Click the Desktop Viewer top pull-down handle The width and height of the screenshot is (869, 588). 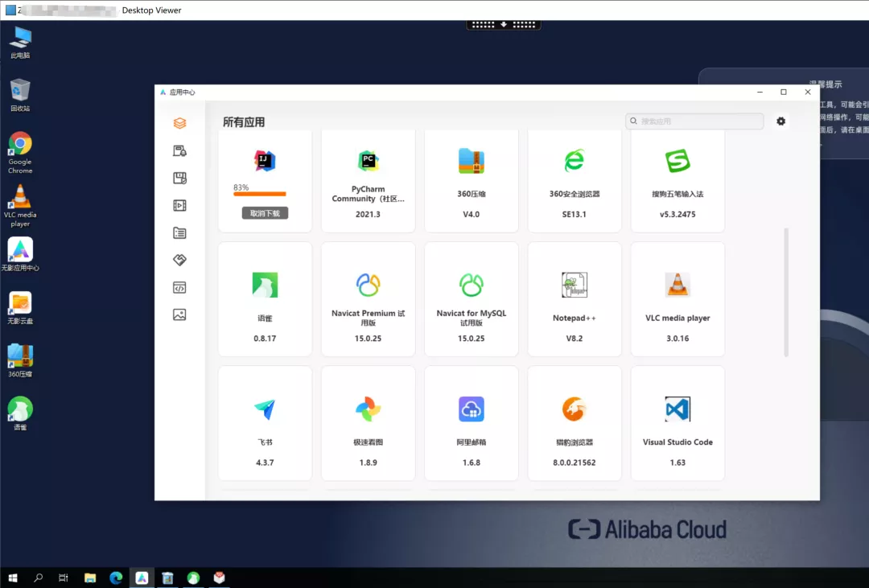click(x=503, y=25)
